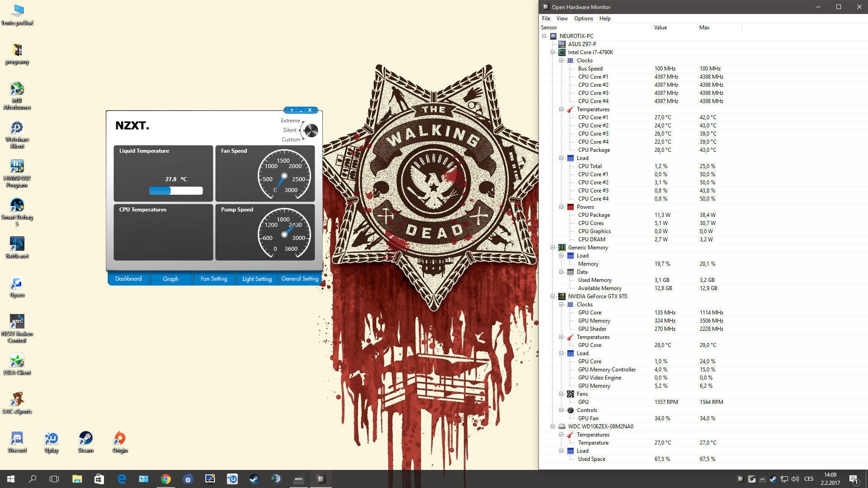Image resolution: width=868 pixels, height=488 pixels.
Task: Select the ASUS Z97-P motherboard row
Action: [x=703, y=44]
